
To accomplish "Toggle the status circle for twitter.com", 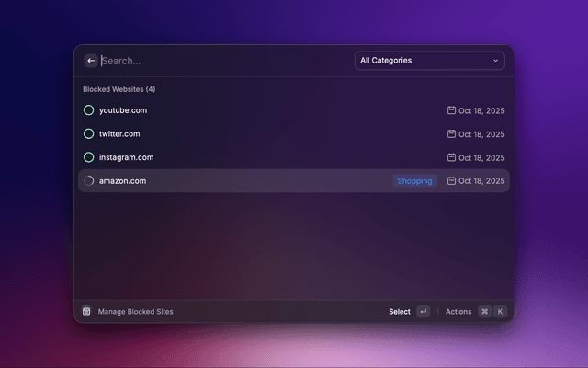I will tap(88, 134).
